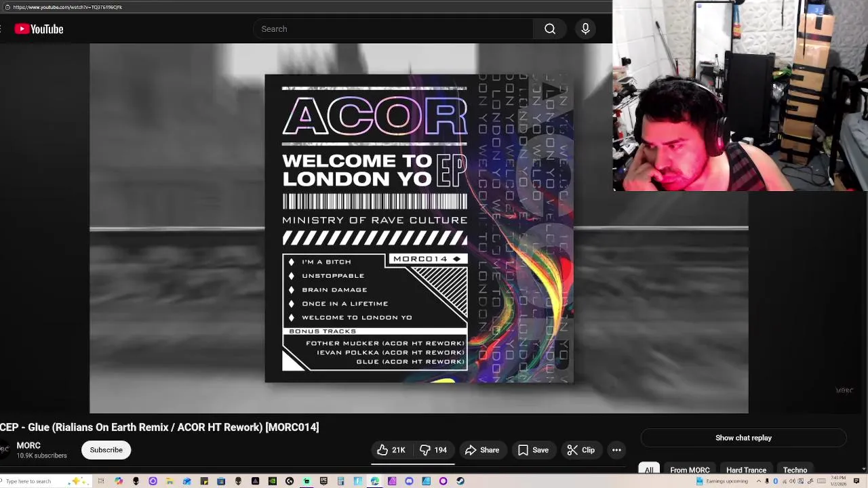The height and width of the screenshot is (488, 868).
Task: Expand the hidden system tray icons chevron
Action: (759, 481)
